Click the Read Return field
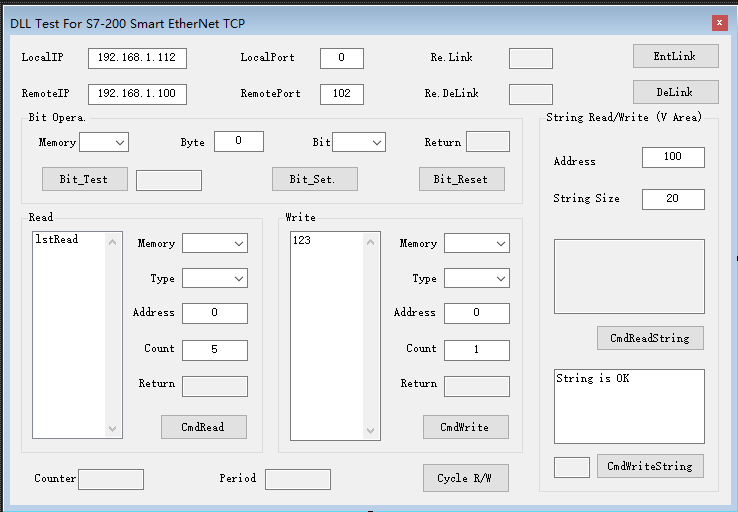The width and height of the screenshot is (738, 512). pyautogui.click(x=215, y=386)
